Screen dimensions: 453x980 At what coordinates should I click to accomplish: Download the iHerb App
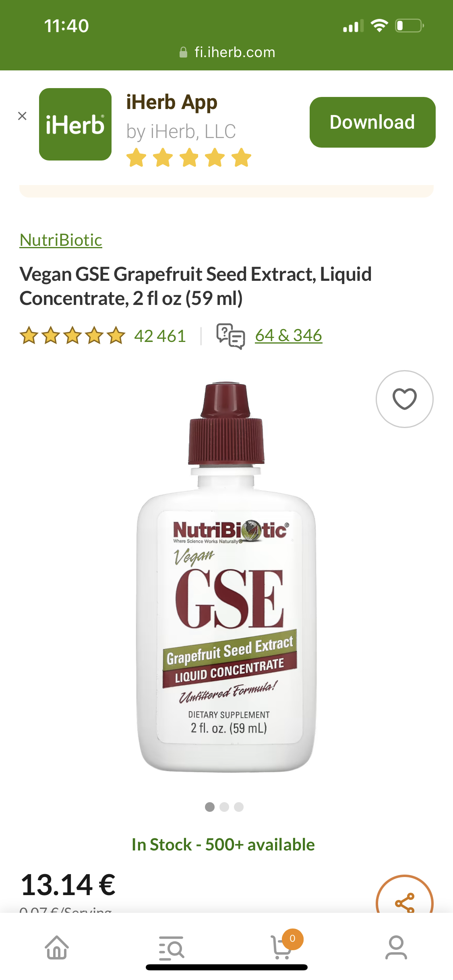pyautogui.click(x=372, y=122)
